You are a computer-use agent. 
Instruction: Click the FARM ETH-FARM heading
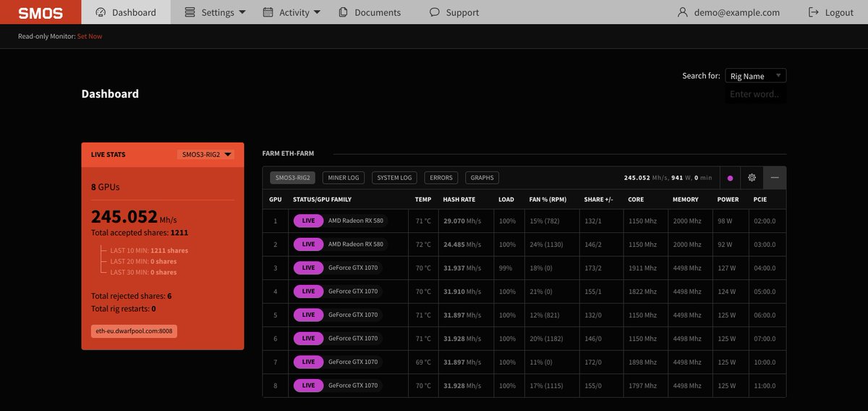point(288,154)
